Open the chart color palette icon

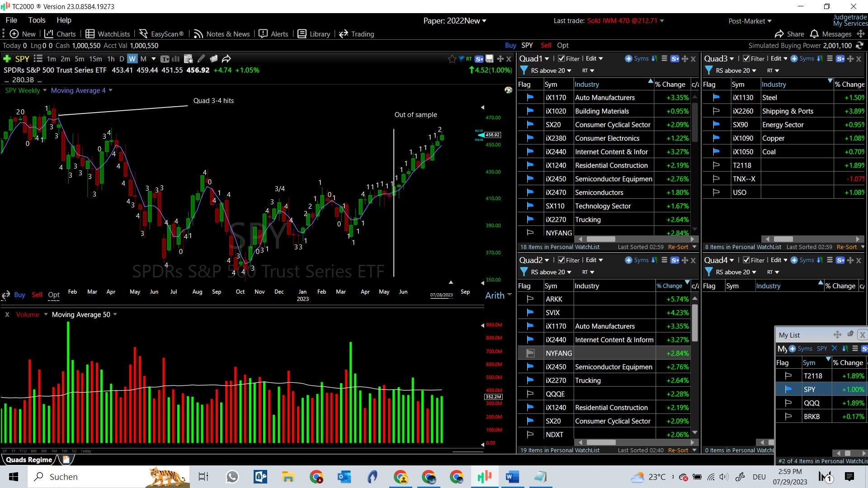508,90
